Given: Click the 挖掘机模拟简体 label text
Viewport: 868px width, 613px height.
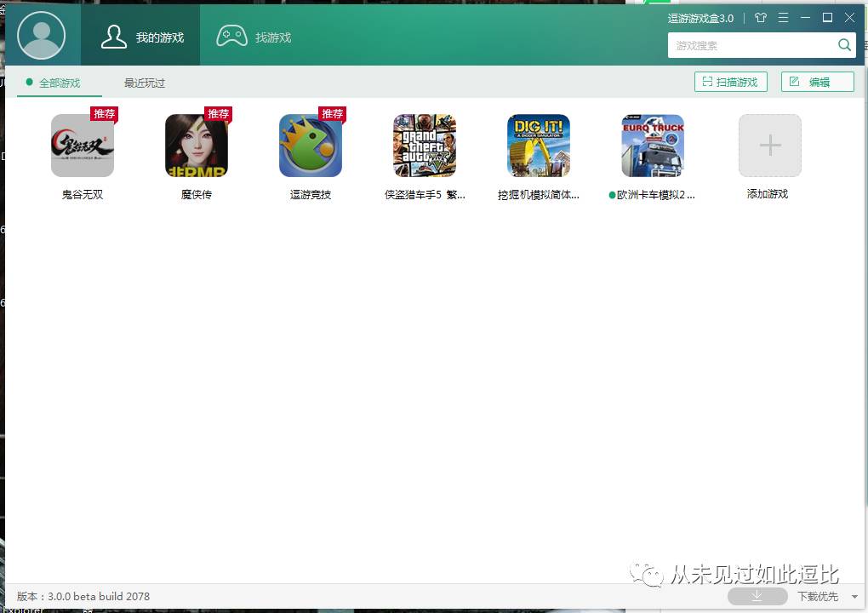Looking at the screenshot, I should coord(539,194).
